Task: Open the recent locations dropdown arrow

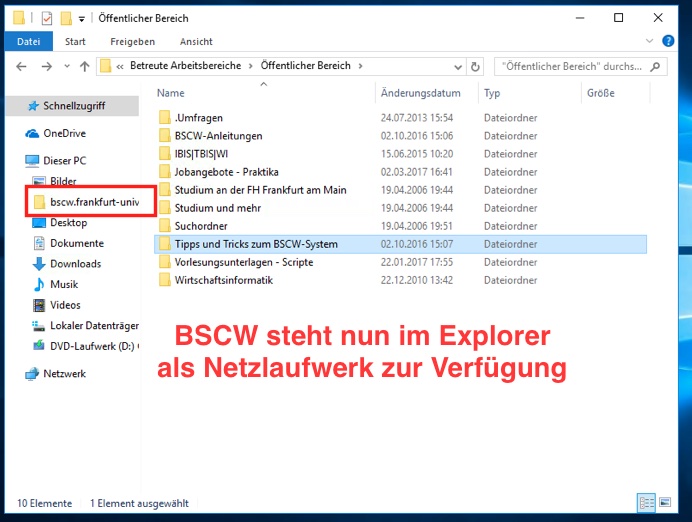Action: (x=67, y=67)
